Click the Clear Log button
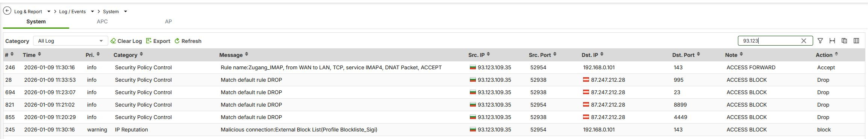 point(126,41)
